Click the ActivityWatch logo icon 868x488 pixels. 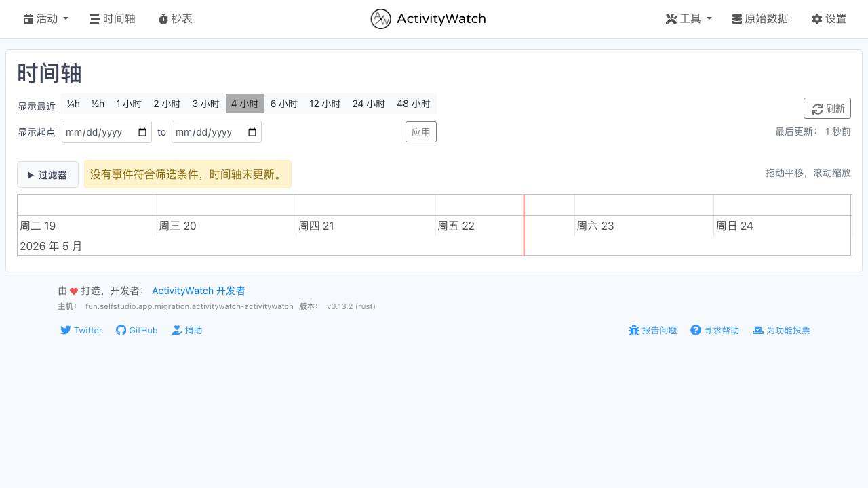click(380, 19)
